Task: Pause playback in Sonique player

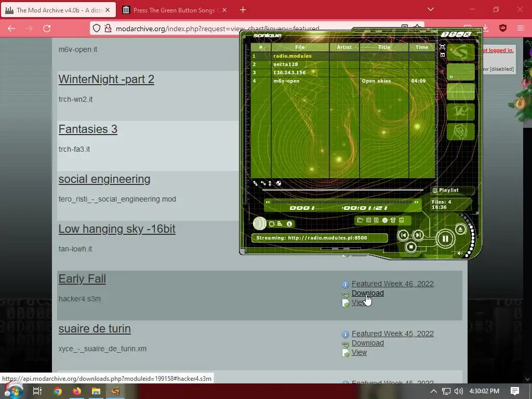Action: [445, 239]
